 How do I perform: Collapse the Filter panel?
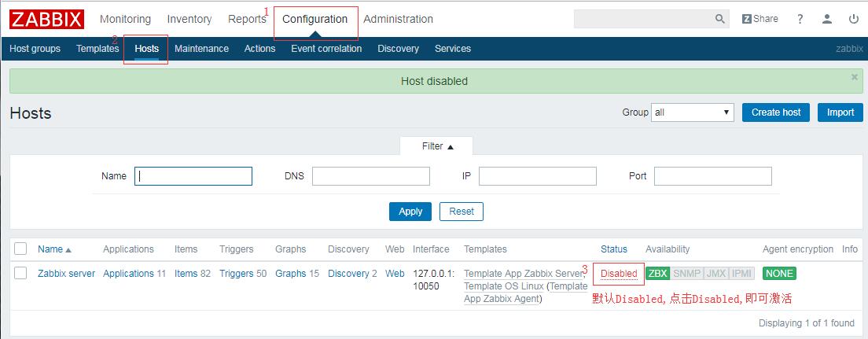click(438, 146)
